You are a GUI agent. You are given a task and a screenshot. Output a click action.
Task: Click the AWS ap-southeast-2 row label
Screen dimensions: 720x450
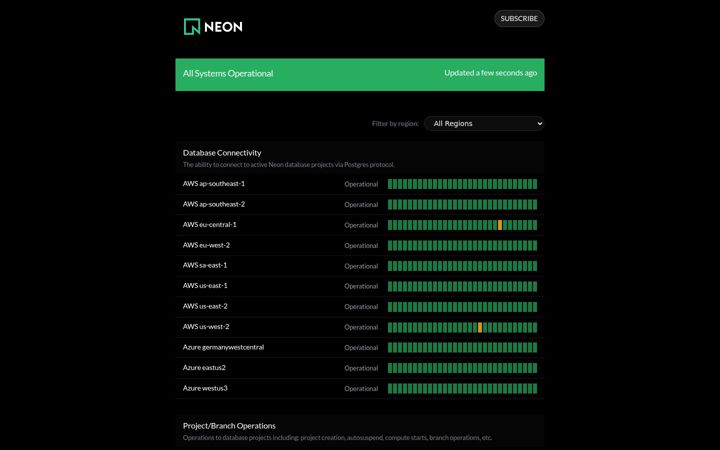click(214, 204)
